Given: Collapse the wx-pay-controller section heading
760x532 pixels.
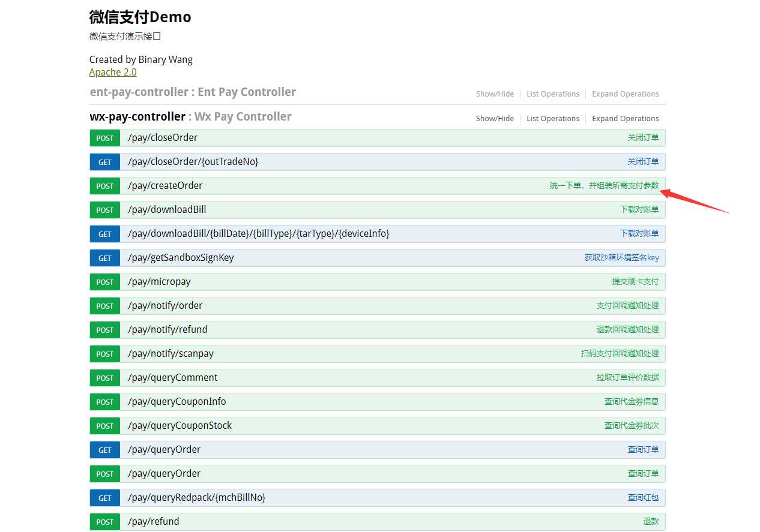Looking at the screenshot, I should point(190,116).
